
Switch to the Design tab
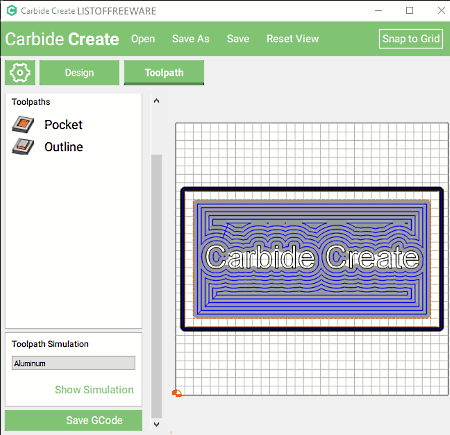[x=79, y=73]
